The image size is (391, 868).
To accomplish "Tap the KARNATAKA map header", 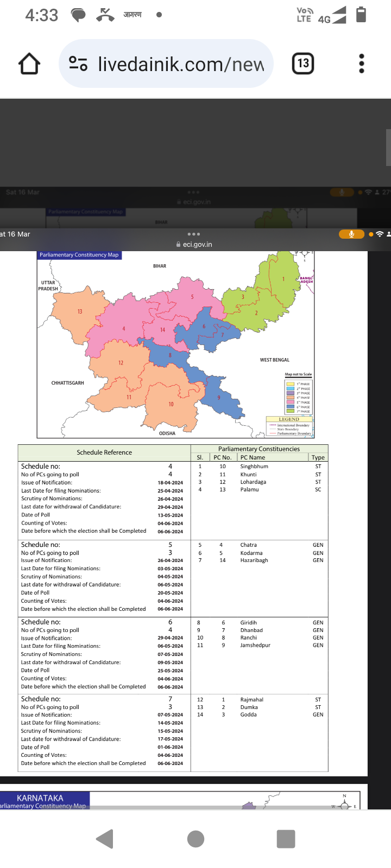I will tap(40, 798).
